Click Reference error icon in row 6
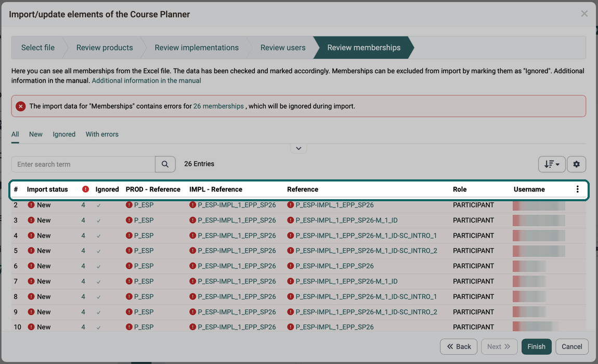598x364 pixels. [291, 266]
